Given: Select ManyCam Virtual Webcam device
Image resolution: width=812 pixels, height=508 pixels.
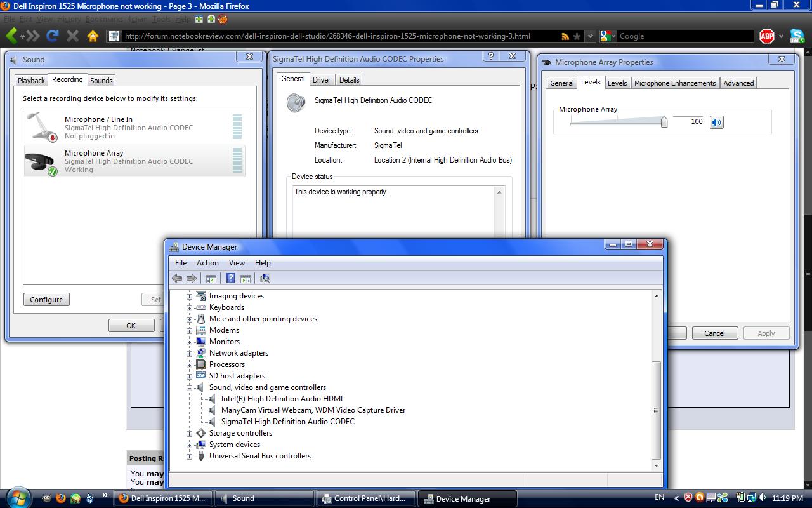Looking at the screenshot, I should (313, 410).
